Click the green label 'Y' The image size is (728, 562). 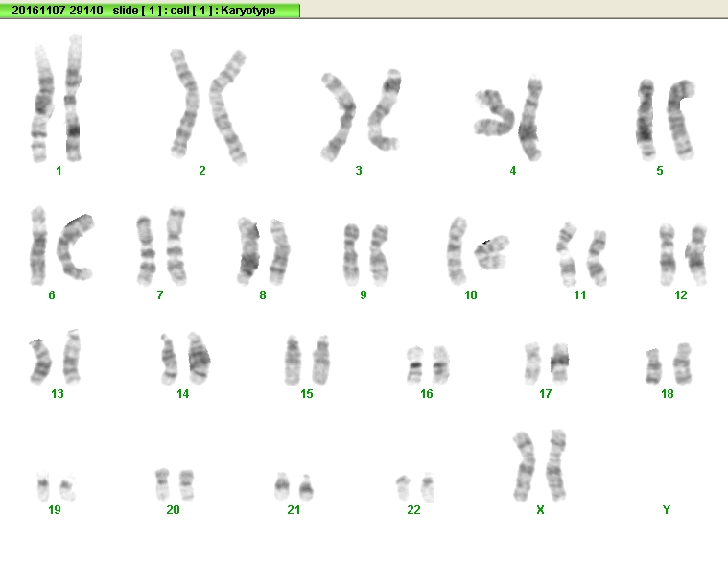click(x=667, y=509)
